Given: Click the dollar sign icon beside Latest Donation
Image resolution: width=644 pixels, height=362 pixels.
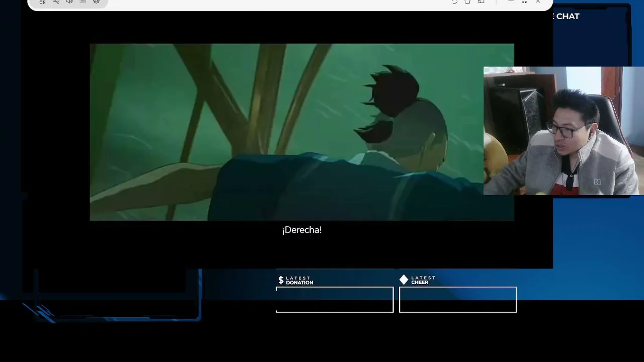Looking at the screenshot, I should coord(281,280).
